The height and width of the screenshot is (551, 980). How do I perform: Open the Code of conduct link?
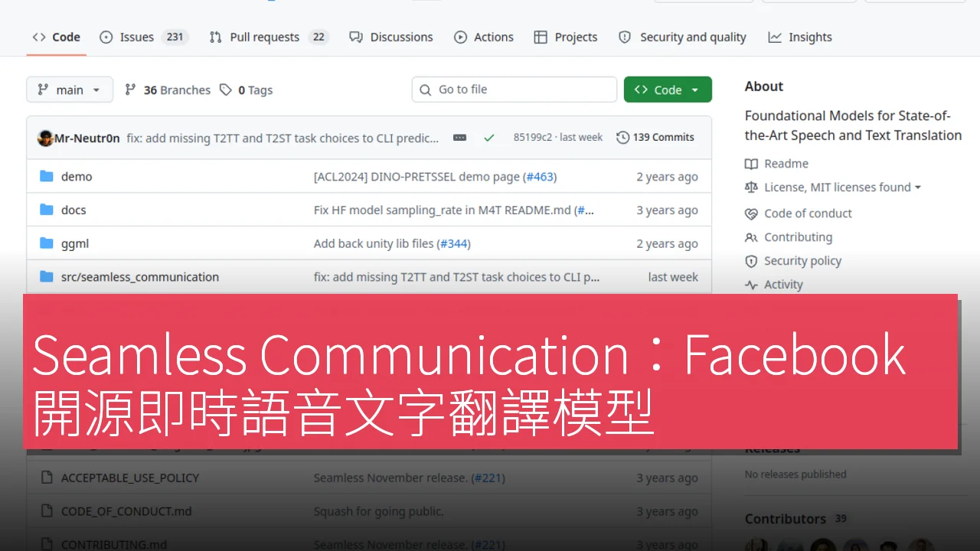(798, 214)
